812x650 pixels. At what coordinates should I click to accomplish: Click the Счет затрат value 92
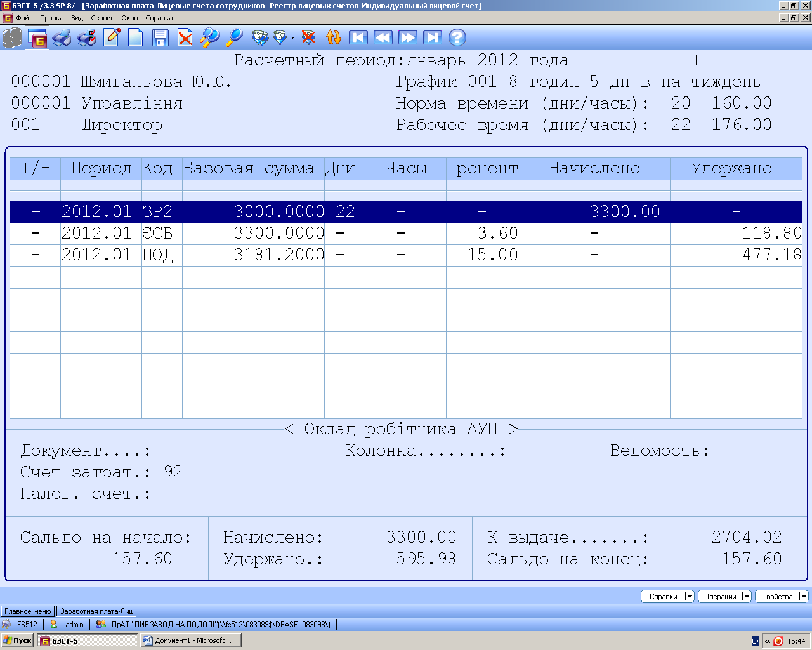(173, 472)
